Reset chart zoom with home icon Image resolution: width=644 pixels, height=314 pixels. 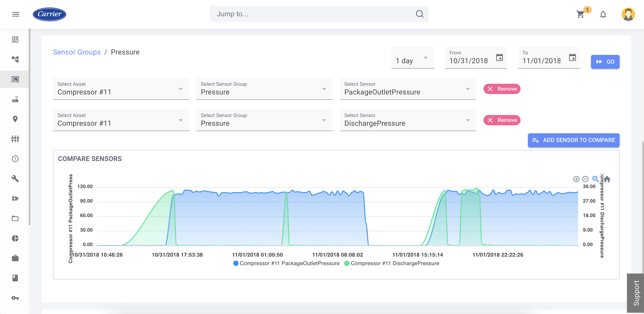[x=607, y=179]
